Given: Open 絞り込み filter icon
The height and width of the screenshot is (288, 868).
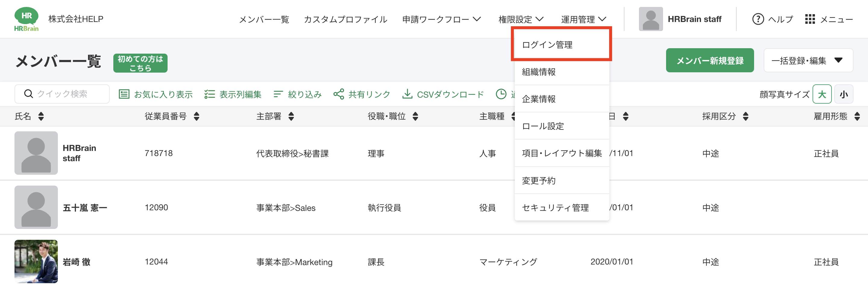Looking at the screenshot, I should [278, 94].
